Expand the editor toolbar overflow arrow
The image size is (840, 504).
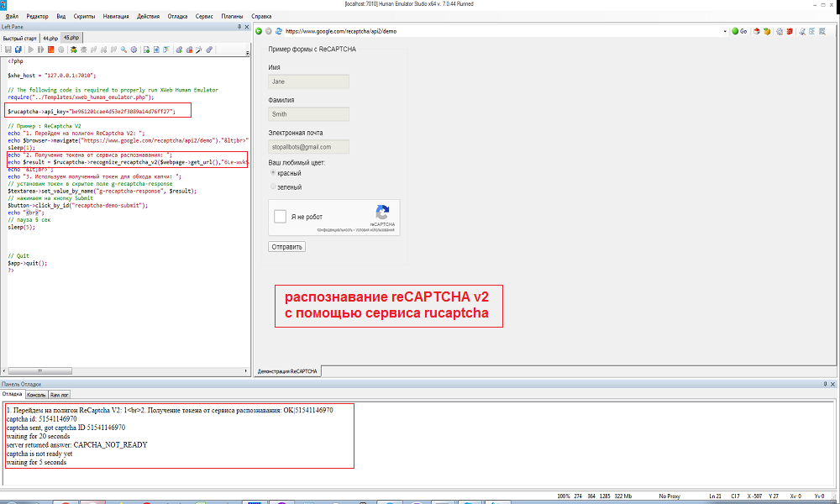coord(248,53)
